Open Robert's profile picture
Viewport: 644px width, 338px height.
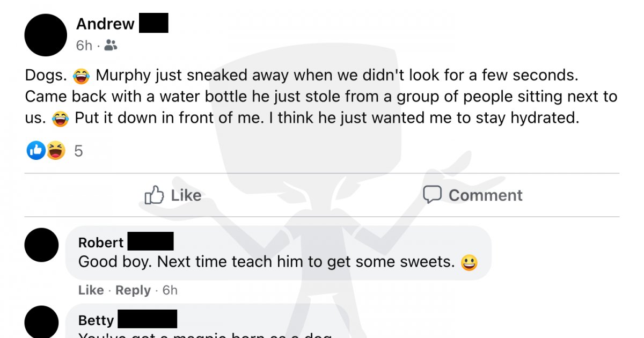pos(42,245)
